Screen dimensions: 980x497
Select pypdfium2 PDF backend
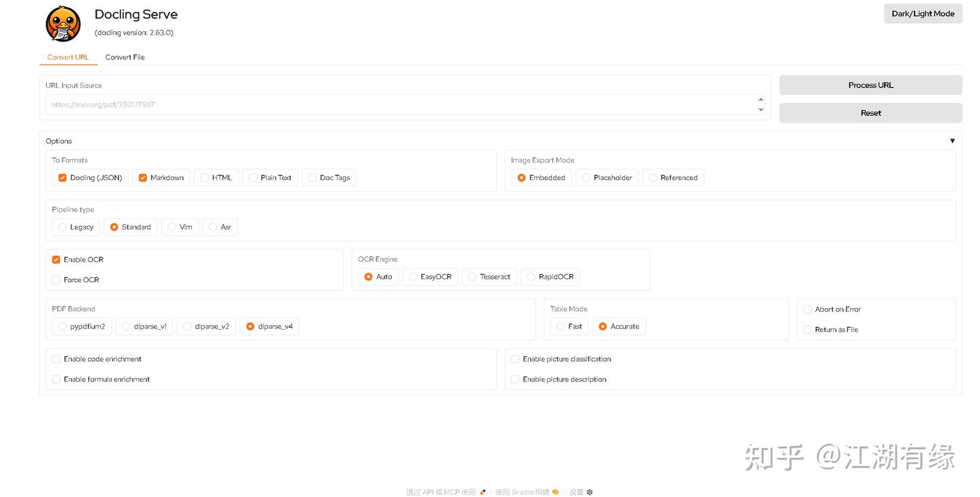[x=63, y=326]
